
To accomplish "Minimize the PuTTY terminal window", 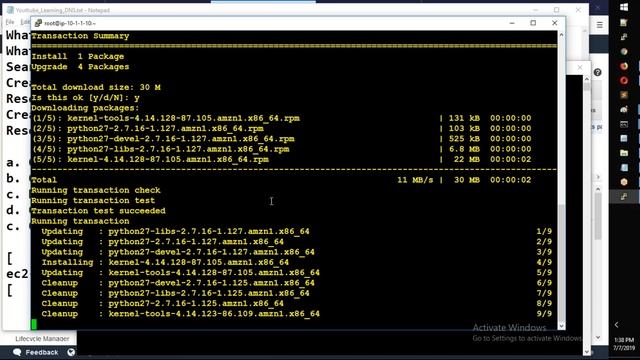I will (512, 23).
